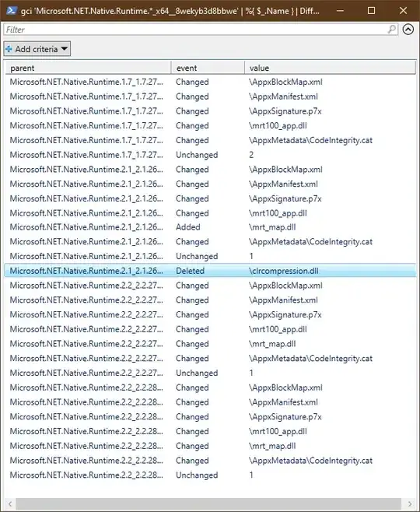The height and width of the screenshot is (512, 420).
Task: Select the 1.7 row with \AppxBlockMap.xml
Action: (x=210, y=82)
